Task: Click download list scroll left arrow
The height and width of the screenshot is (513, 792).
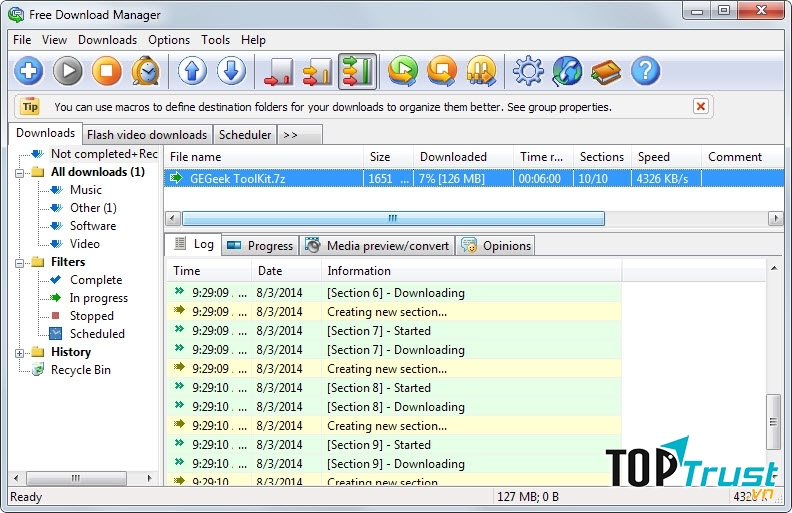Action: 172,219
